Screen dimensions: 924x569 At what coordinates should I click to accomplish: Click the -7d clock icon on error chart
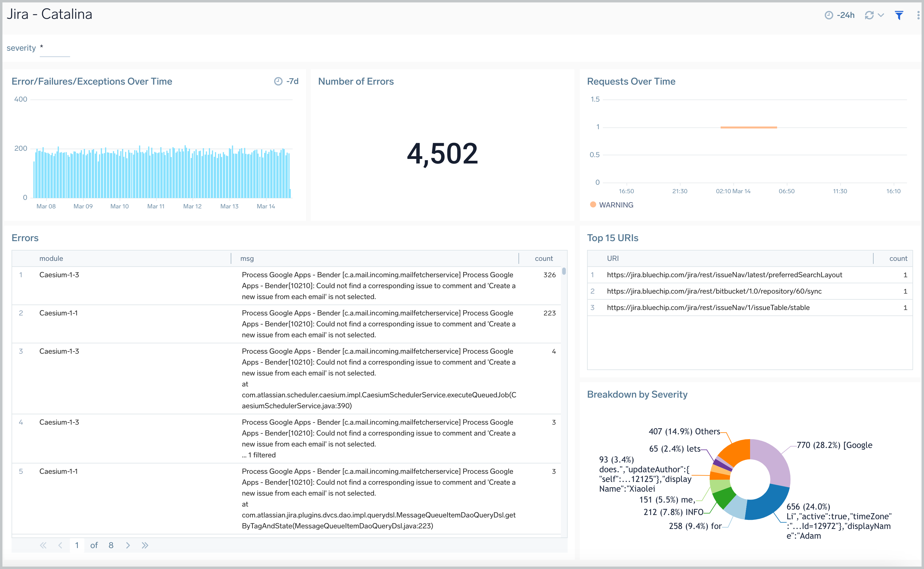click(278, 81)
